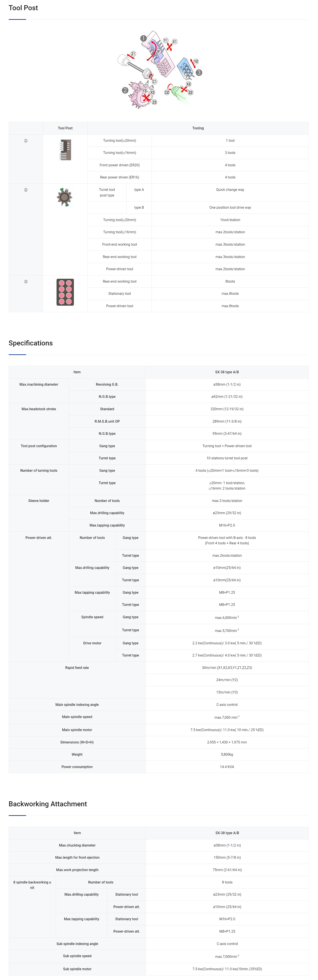Click the turret tool post gear image

(x=64, y=197)
